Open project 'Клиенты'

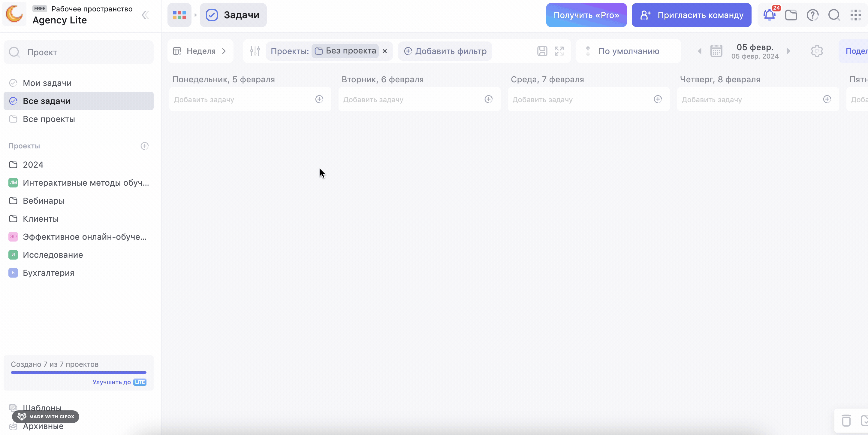coord(79,219)
